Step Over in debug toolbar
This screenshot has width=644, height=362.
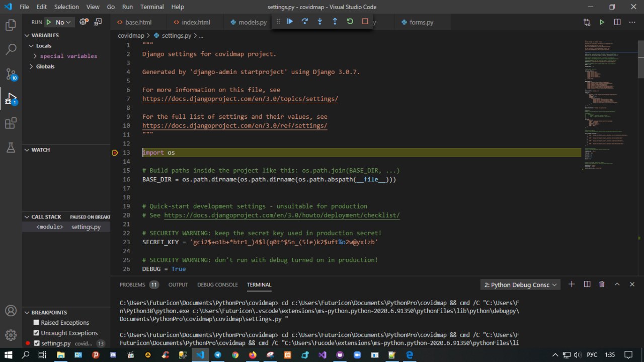click(305, 22)
